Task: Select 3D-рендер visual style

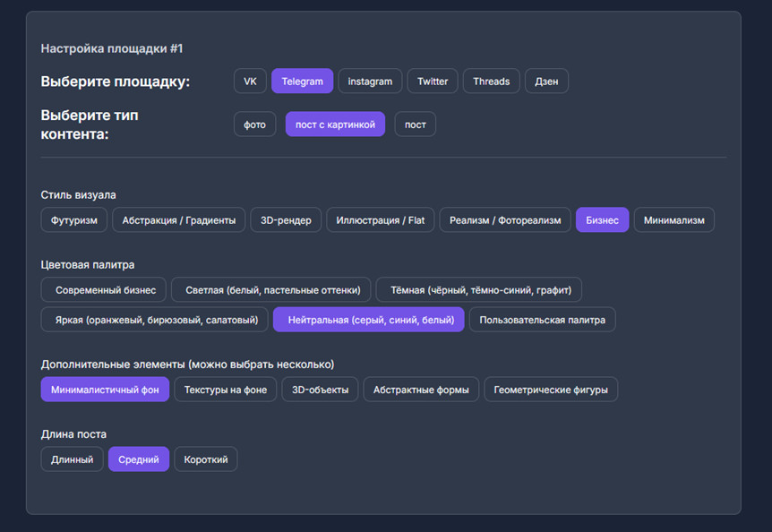Action: click(x=286, y=220)
